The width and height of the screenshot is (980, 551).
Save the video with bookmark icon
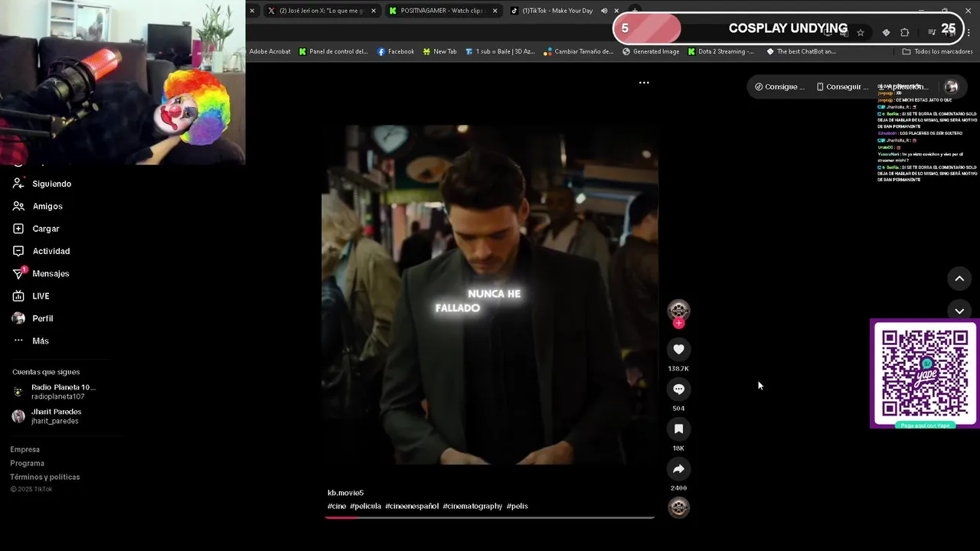pyautogui.click(x=678, y=429)
